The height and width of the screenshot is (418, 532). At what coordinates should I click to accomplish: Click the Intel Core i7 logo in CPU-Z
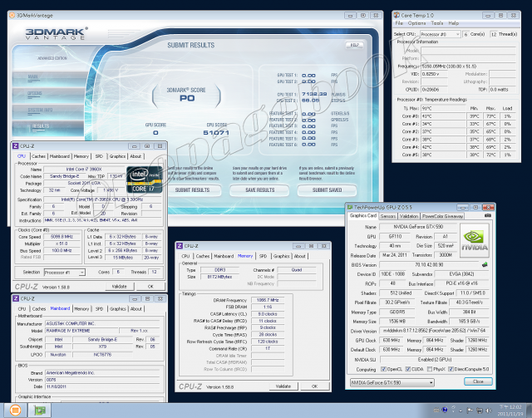pos(144,179)
